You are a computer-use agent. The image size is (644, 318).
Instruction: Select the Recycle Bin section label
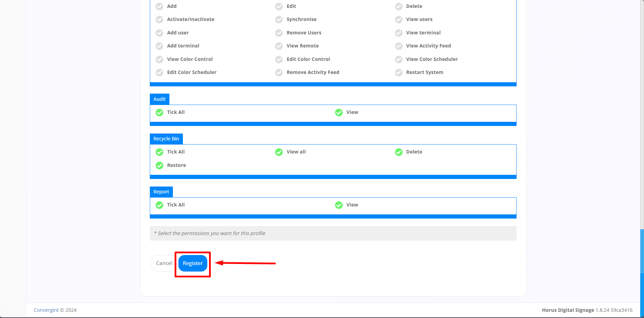coord(166,139)
